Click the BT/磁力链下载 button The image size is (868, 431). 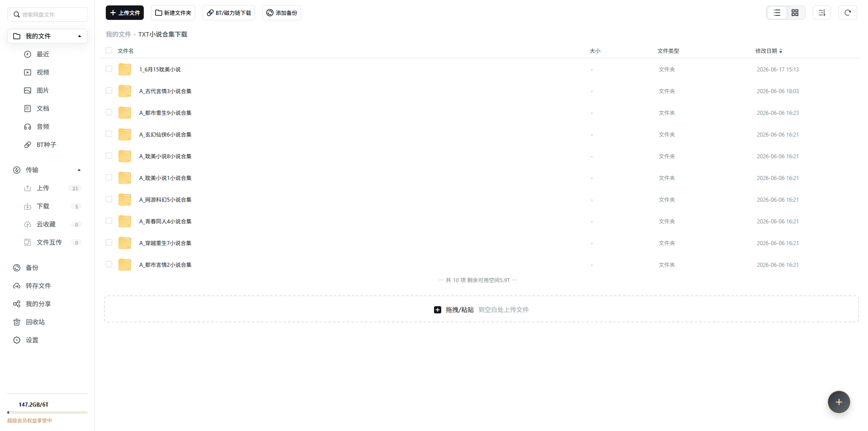click(x=229, y=13)
